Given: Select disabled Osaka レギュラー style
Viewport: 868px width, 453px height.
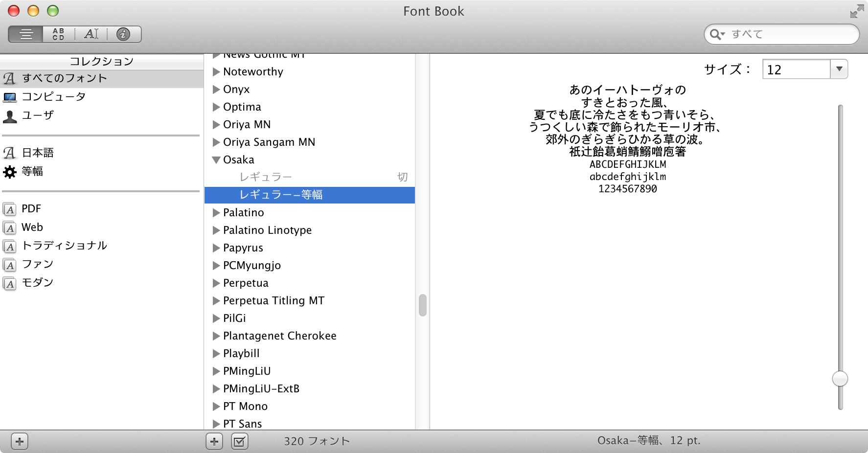Looking at the screenshot, I should (x=310, y=177).
